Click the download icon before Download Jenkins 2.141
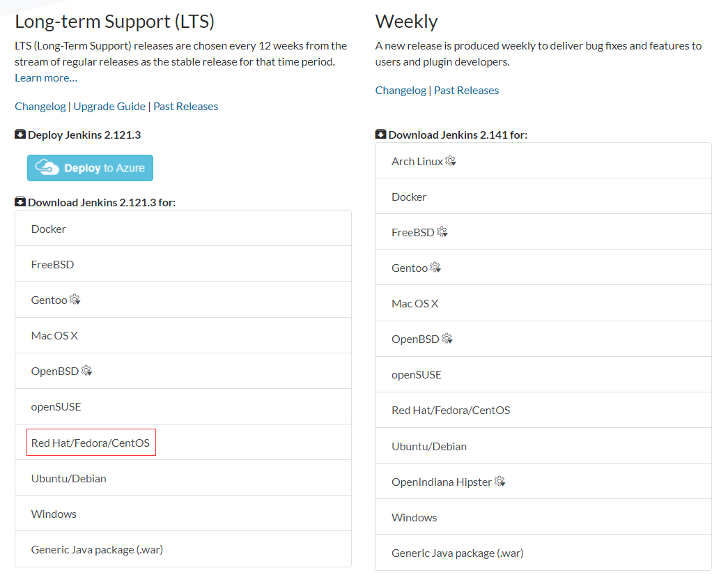 (x=380, y=135)
